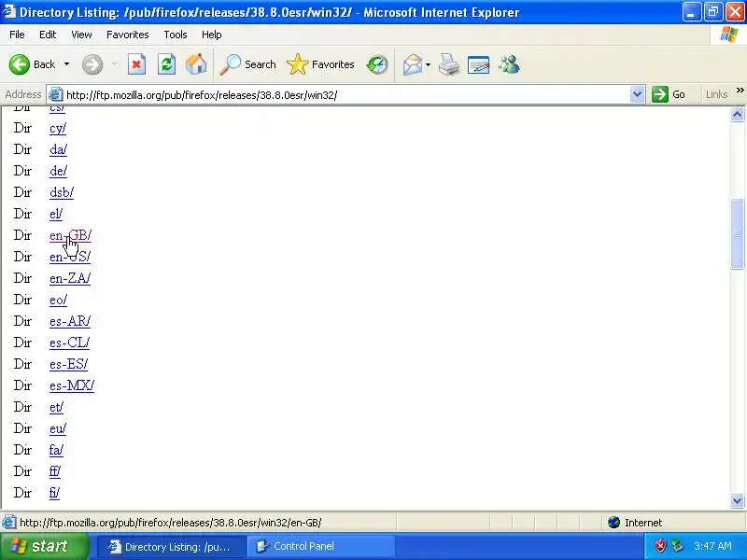Screen dimensions: 747x560
Task: Open the eu/ directory link
Action: pos(58,428)
